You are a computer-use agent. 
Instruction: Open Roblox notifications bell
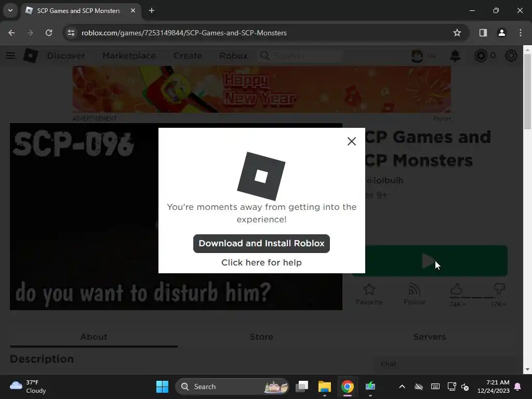tap(455, 56)
